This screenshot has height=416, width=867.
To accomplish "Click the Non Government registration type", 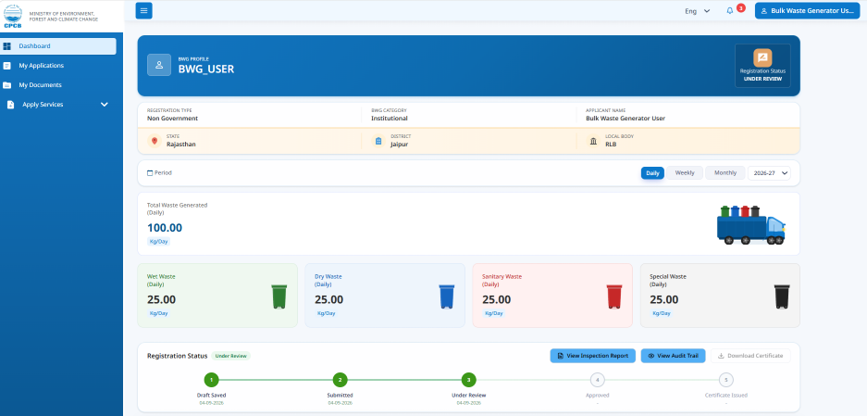I will coord(173,118).
